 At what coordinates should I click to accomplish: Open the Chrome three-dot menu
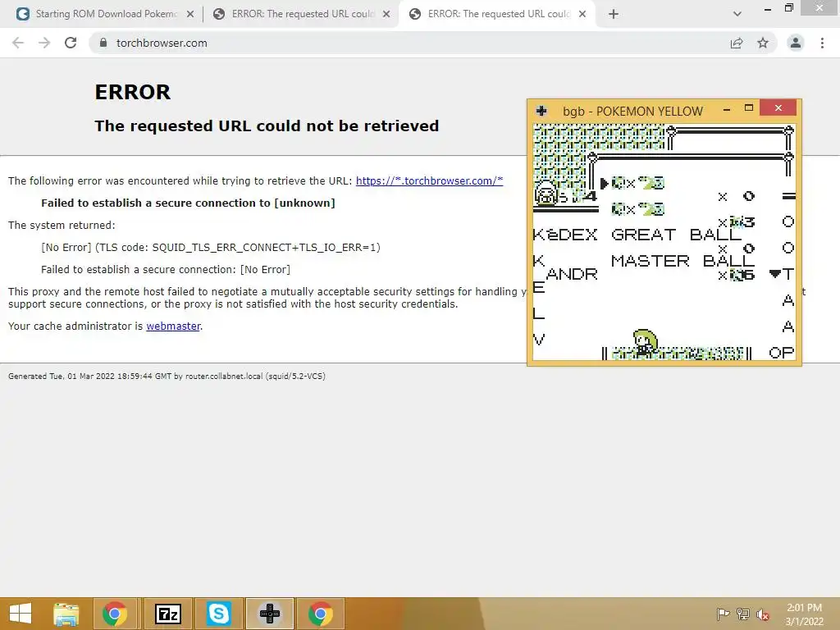[822, 43]
